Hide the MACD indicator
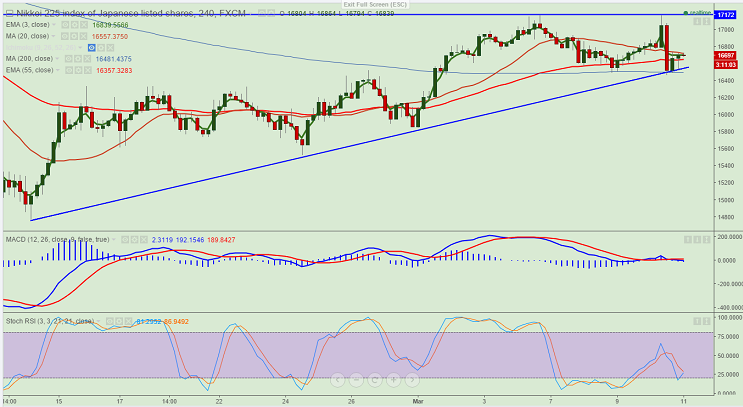This screenshot has width=743, height=407. pos(125,240)
